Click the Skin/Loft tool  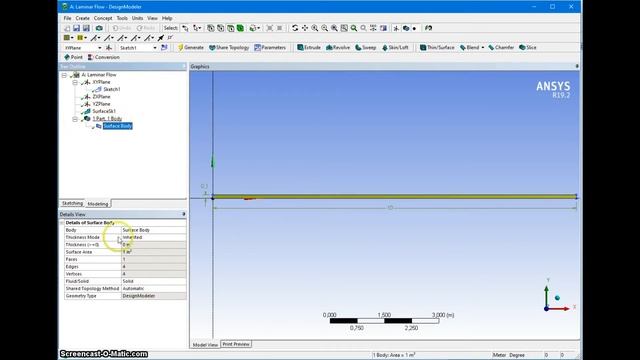click(x=395, y=48)
